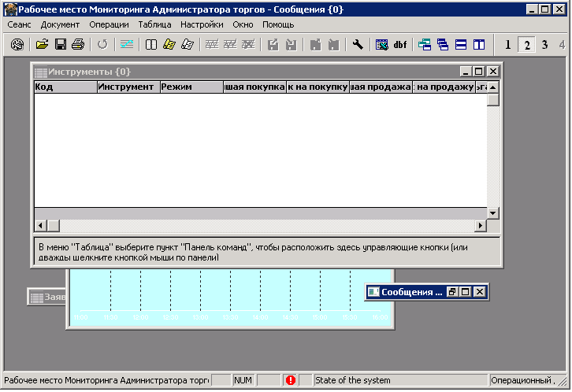The height and width of the screenshot is (392, 572).
Task: Click the vertical scrollbar down arrow
Action: tap(493, 213)
